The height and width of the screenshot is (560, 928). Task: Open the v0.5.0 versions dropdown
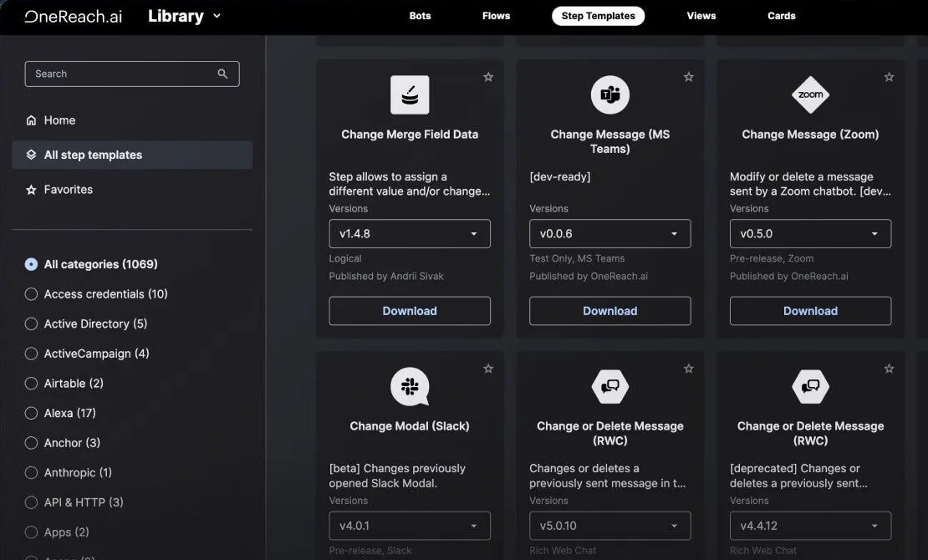pyautogui.click(x=811, y=234)
